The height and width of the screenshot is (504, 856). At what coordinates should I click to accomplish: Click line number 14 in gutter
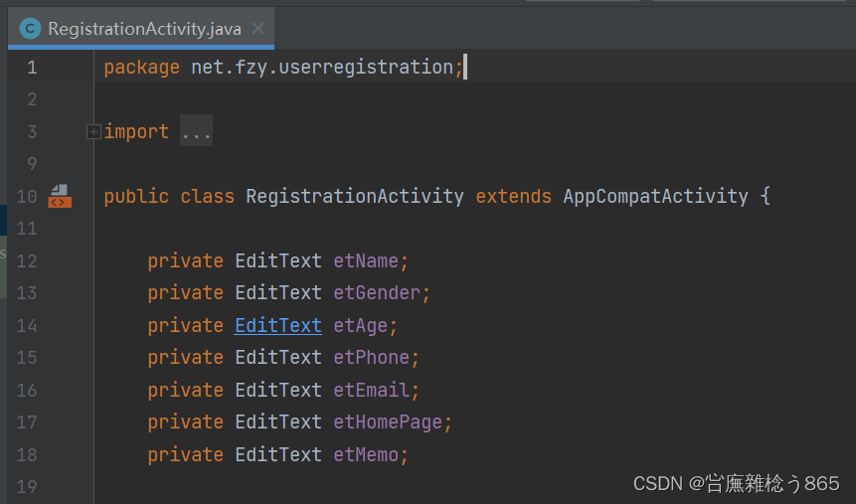coord(27,325)
